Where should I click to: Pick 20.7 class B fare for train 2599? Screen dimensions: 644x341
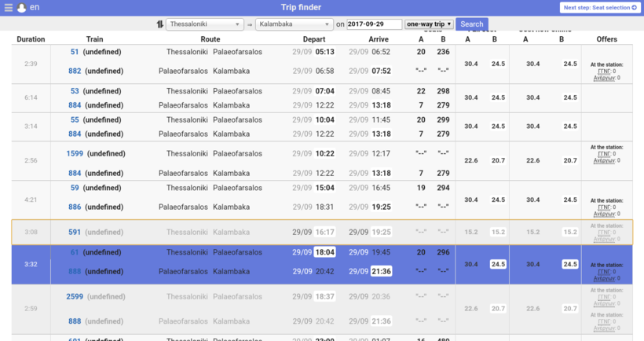[498, 309]
